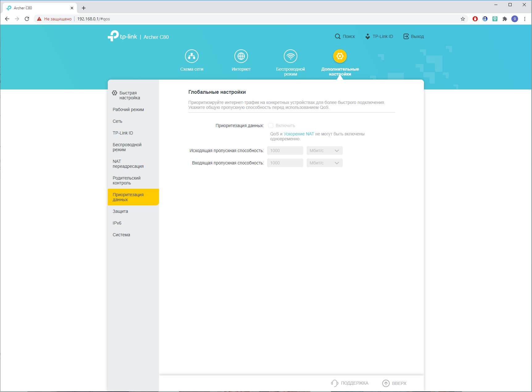Expand incoming bandwidth units dropdown
The width and height of the screenshot is (532, 392).
point(325,163)
